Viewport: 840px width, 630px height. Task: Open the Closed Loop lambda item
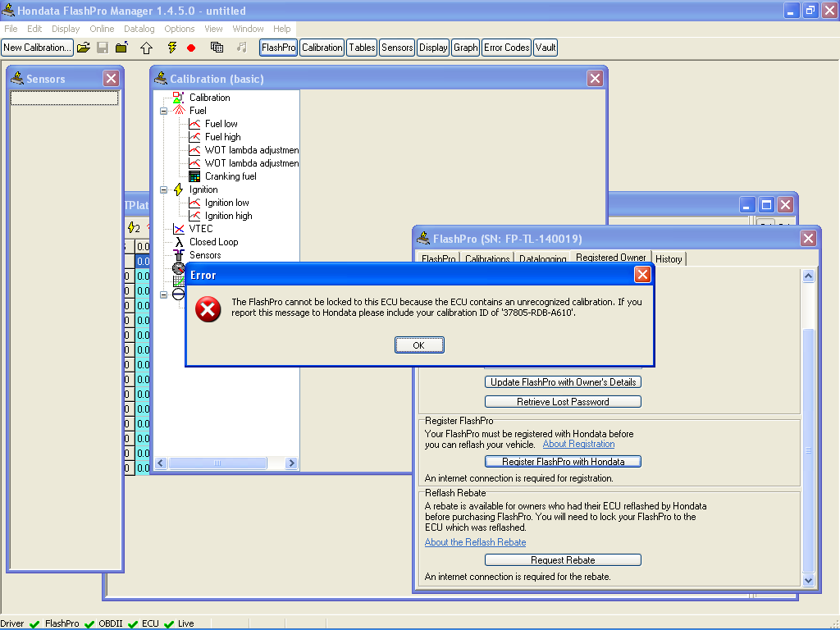pyautogui.click(x=213, y=242)
